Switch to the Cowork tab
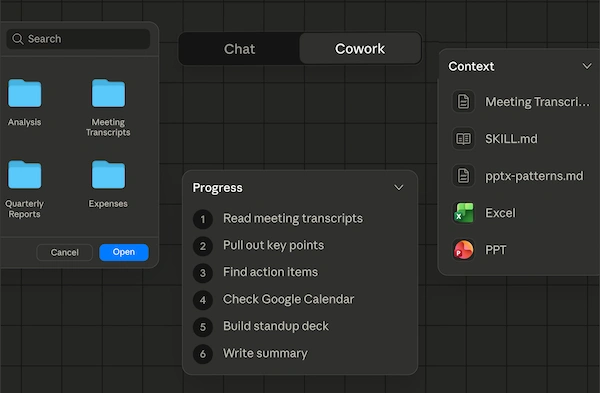The height and width of the screenshot is (393, 600). 360,49
